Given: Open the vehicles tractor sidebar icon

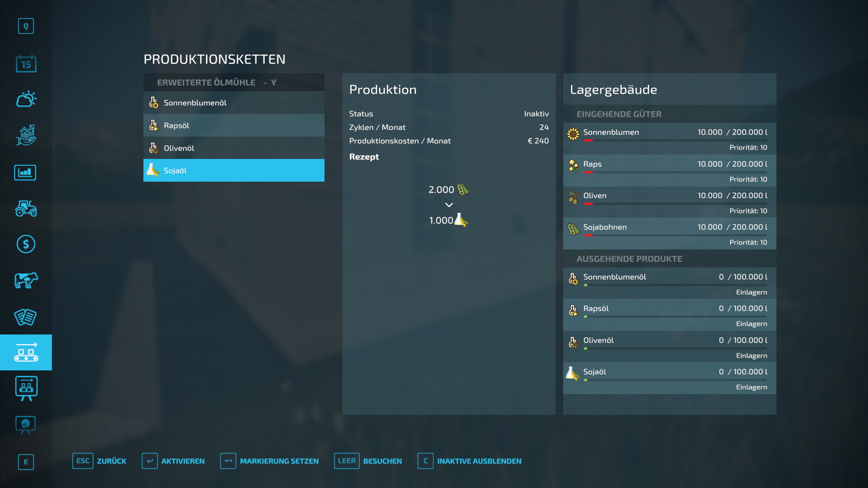Looking at the screenshot, I should click(26, 208).
